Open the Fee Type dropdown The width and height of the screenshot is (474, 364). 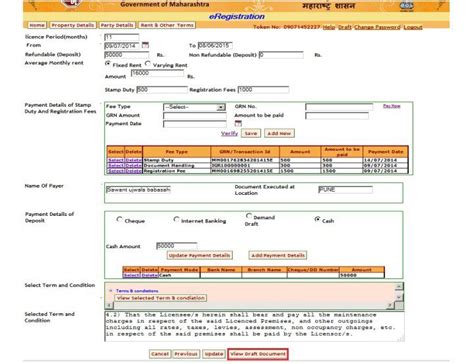194,107
